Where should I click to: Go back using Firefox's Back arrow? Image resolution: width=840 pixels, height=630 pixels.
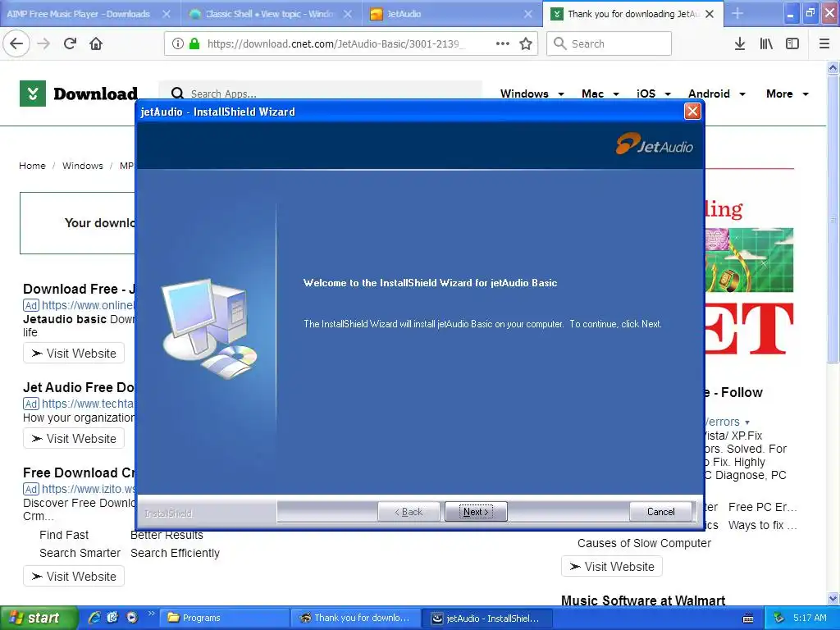[16, 43]
